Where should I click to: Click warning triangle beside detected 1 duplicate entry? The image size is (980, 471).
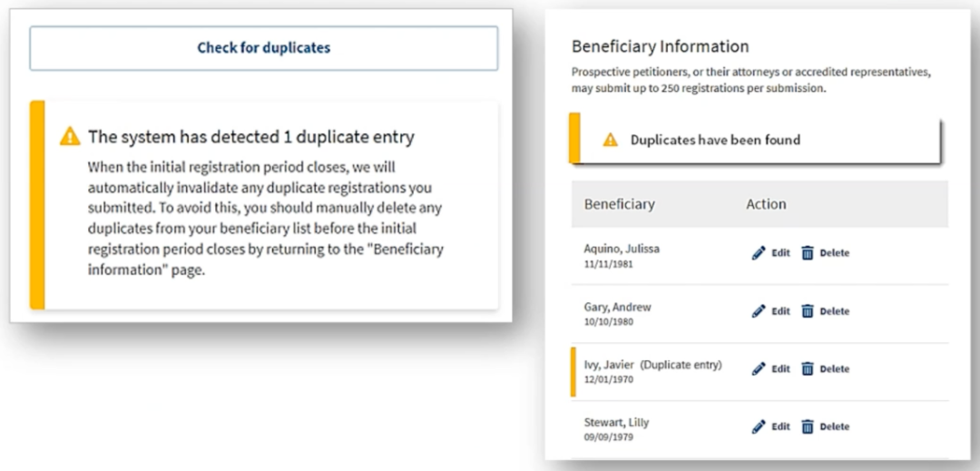tap(70, 137)
